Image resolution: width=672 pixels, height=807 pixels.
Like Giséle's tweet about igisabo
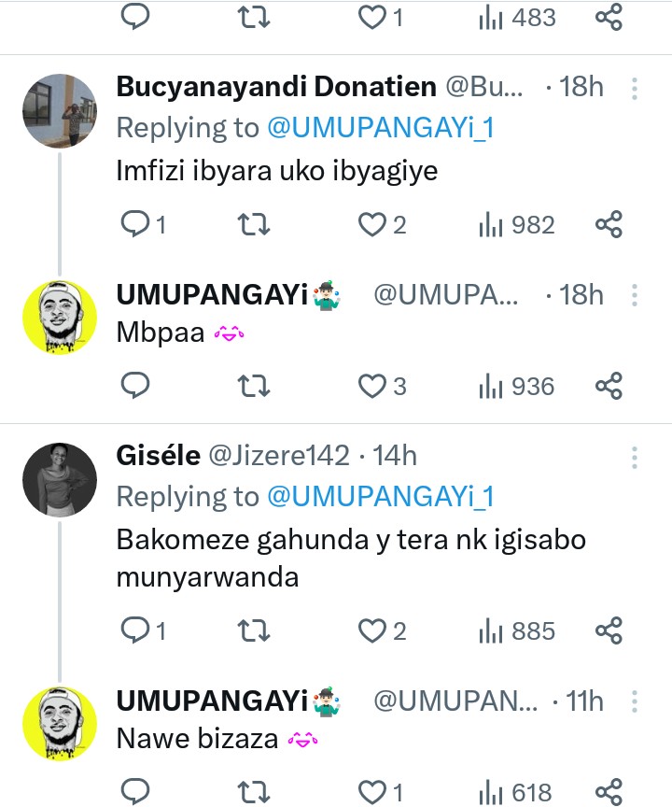click(x=373, y=631)
